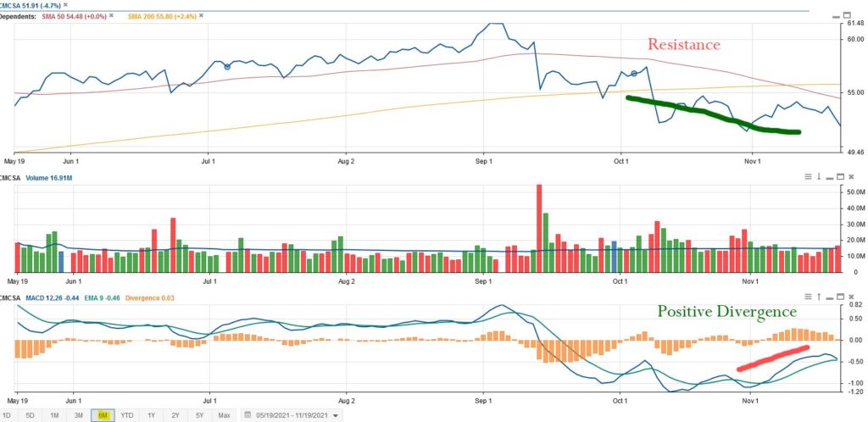Viewport: 868px width, 422px height.
Task: Close the Volume panel
Action: (851, 177)
